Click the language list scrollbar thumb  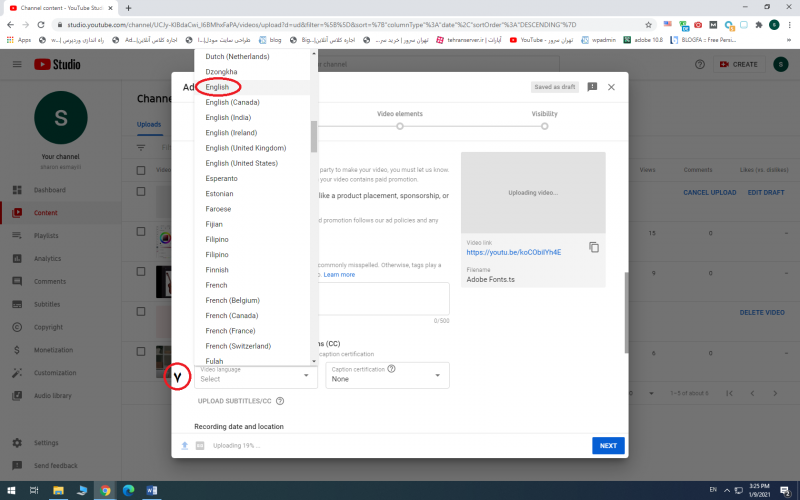pyautogui.click(x=314, y=136)
